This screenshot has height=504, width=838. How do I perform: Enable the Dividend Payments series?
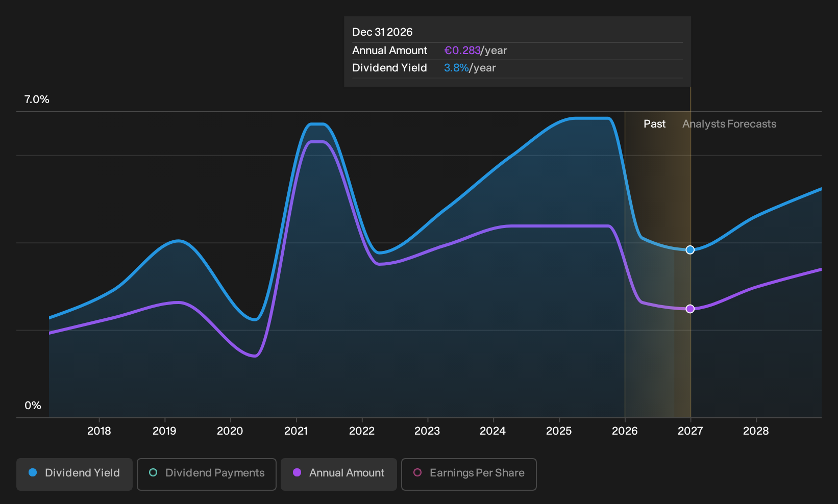[x=207, y=474]
